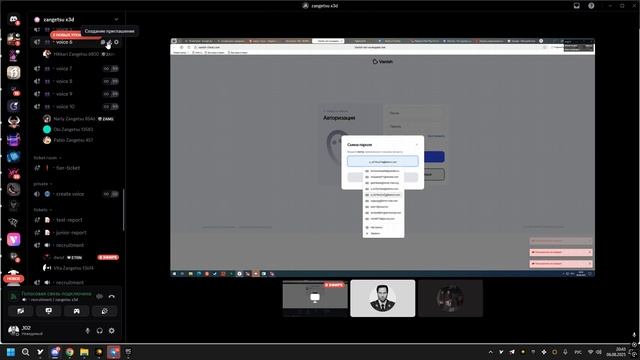This screenshot has width=640, height=360.
Task: Select the dark avatar participant tile
Action: pyautogui.click(x=450, y=298)
